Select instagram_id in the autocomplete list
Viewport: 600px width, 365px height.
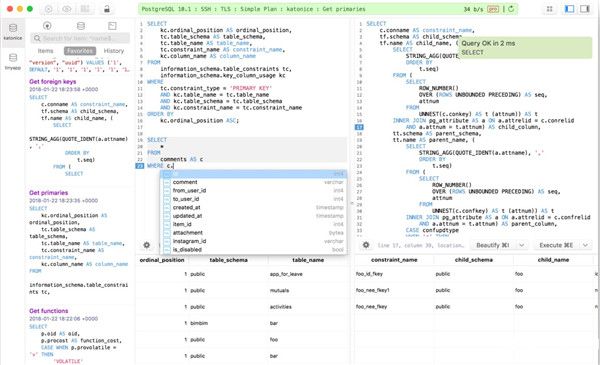tap(254, 241)
